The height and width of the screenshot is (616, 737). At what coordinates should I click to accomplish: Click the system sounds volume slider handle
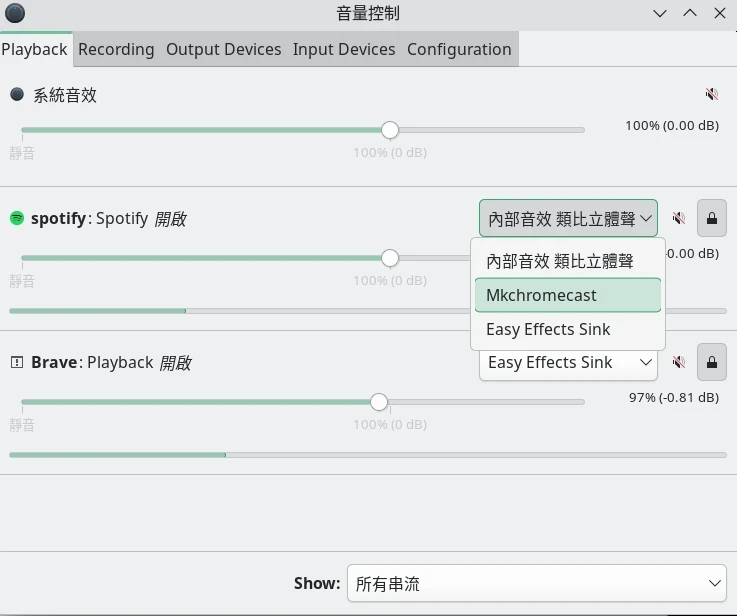pyautogui.click(x=390, y=130)
